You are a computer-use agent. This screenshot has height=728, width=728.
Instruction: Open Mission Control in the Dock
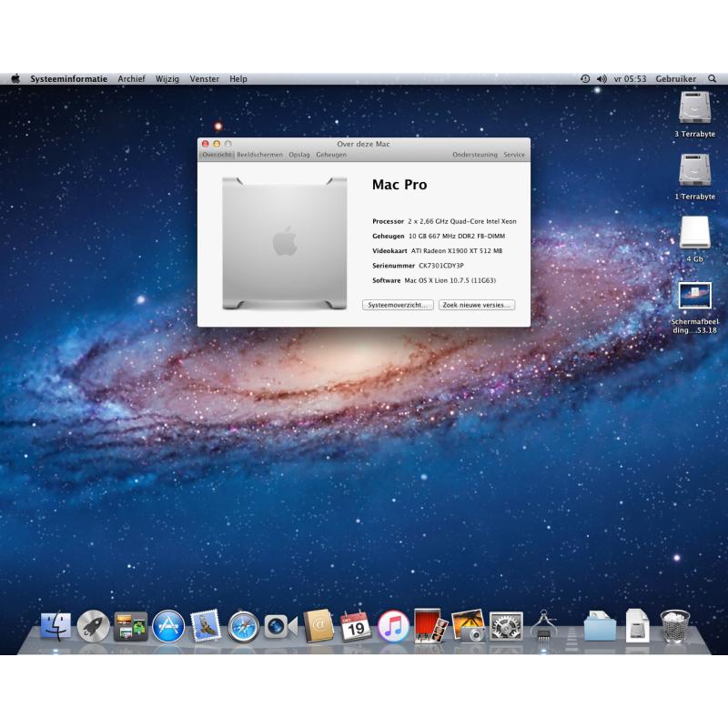[x=130, y=626]
